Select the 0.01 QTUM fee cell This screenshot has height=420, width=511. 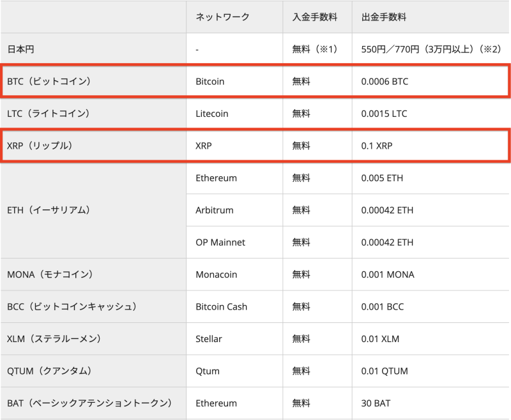384,371
